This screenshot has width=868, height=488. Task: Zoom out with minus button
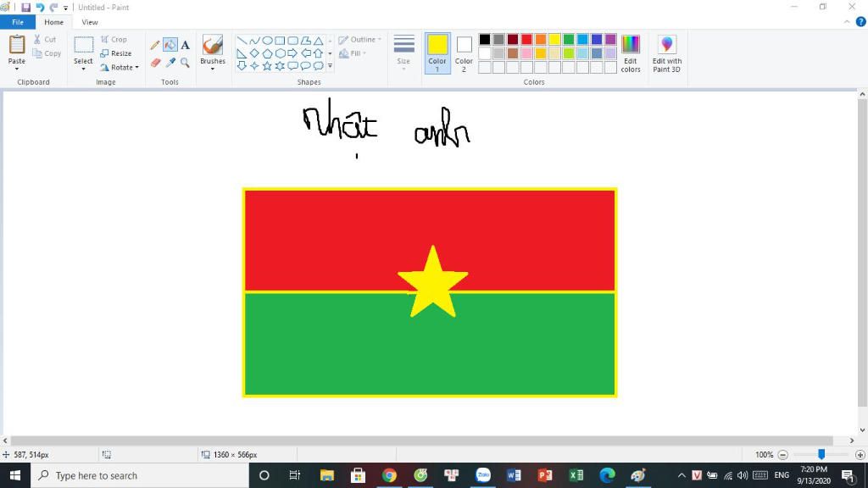point(782,455)
